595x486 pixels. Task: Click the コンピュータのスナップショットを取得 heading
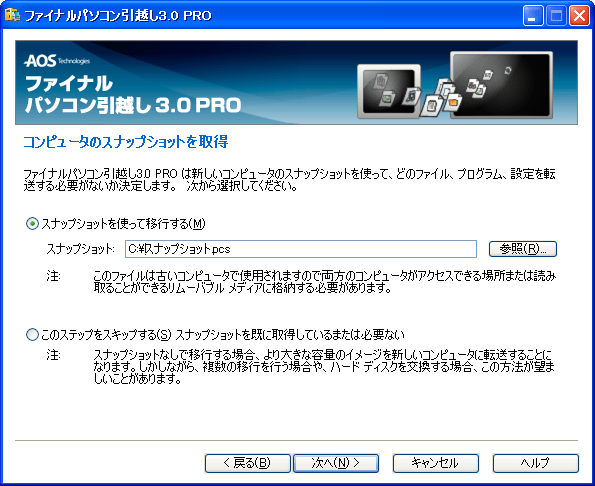tap(126, 142)
